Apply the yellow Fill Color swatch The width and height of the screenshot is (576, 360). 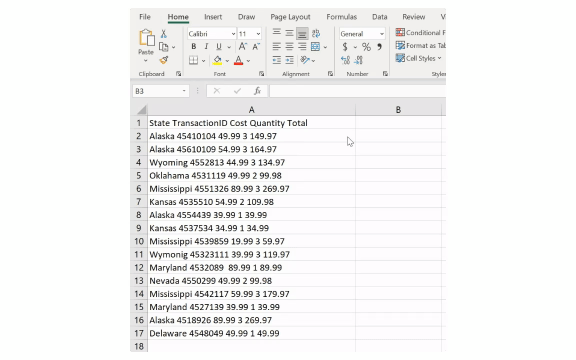[x=217, y=60]
